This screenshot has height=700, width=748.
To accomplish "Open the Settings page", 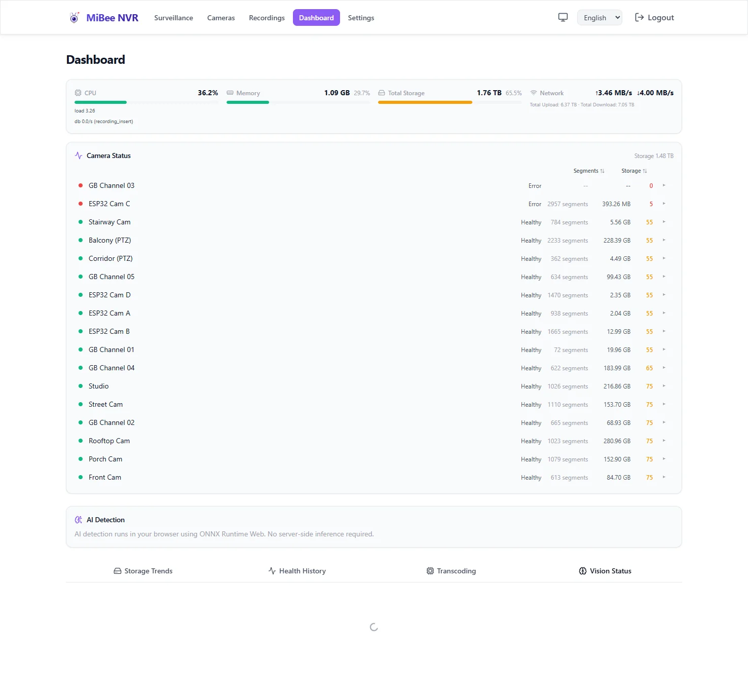I will 361,18.
